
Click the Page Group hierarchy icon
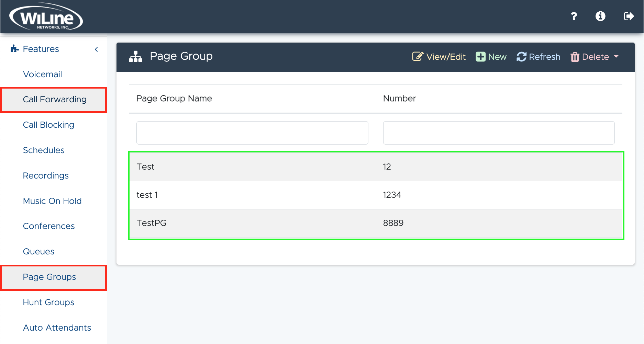click(x=135, y=56)
